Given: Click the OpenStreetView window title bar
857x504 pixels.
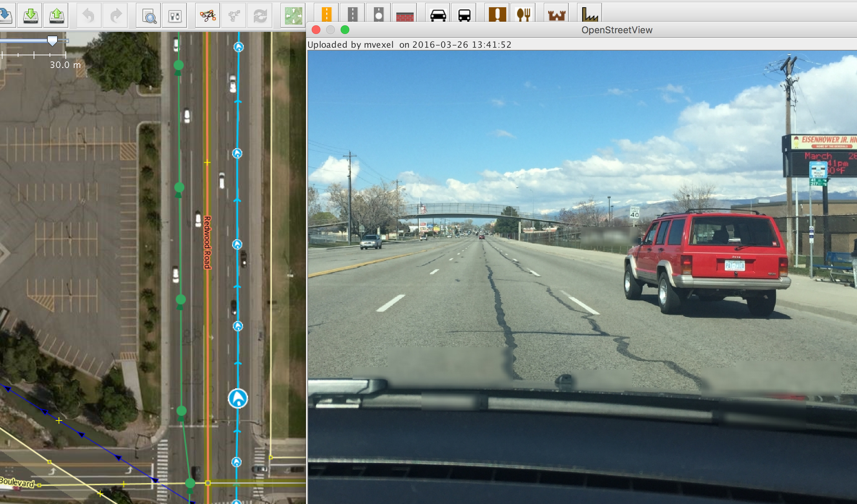Looking at the screenshot, I should coord(581,30).
